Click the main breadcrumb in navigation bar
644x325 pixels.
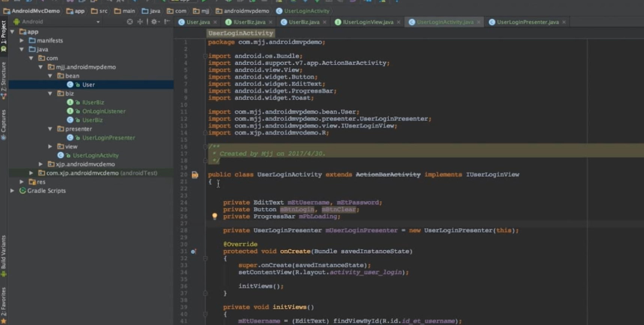pyautogui.click(x=124, y=11)
